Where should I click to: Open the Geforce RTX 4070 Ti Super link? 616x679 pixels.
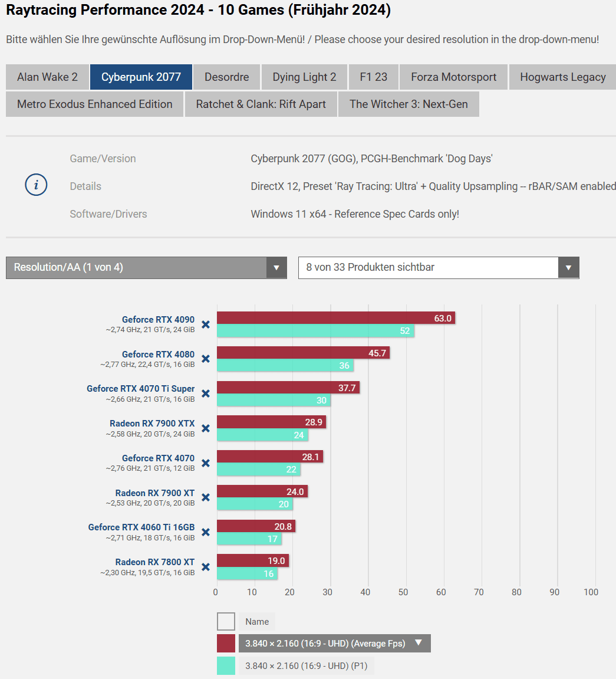tap(141, 388)
